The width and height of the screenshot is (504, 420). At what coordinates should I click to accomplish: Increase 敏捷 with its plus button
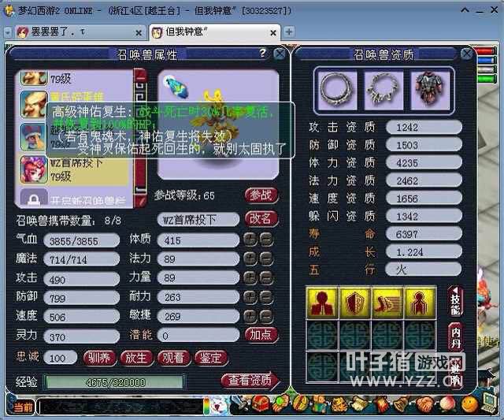coord(250,317)
